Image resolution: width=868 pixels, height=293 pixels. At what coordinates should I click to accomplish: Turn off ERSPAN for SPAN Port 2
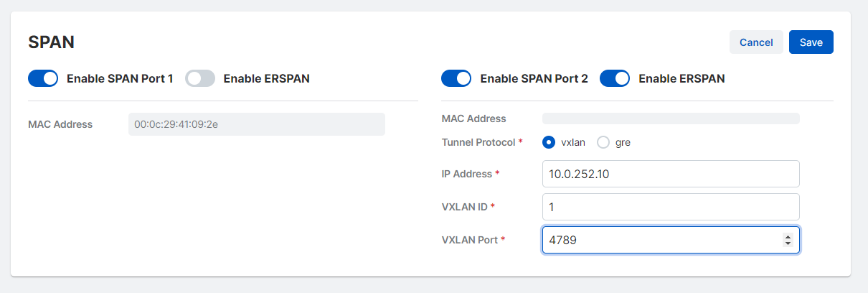[615, 78]
